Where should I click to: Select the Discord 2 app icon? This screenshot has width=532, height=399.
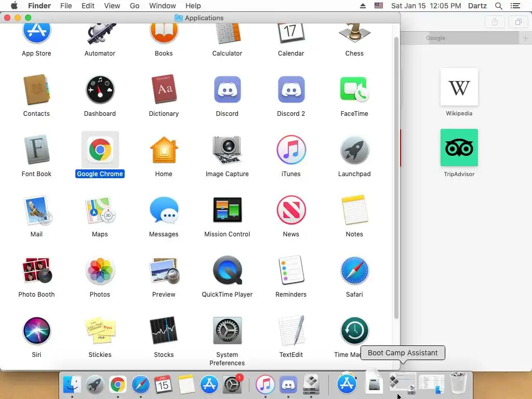pyautogui.click(x=291, y=89)
